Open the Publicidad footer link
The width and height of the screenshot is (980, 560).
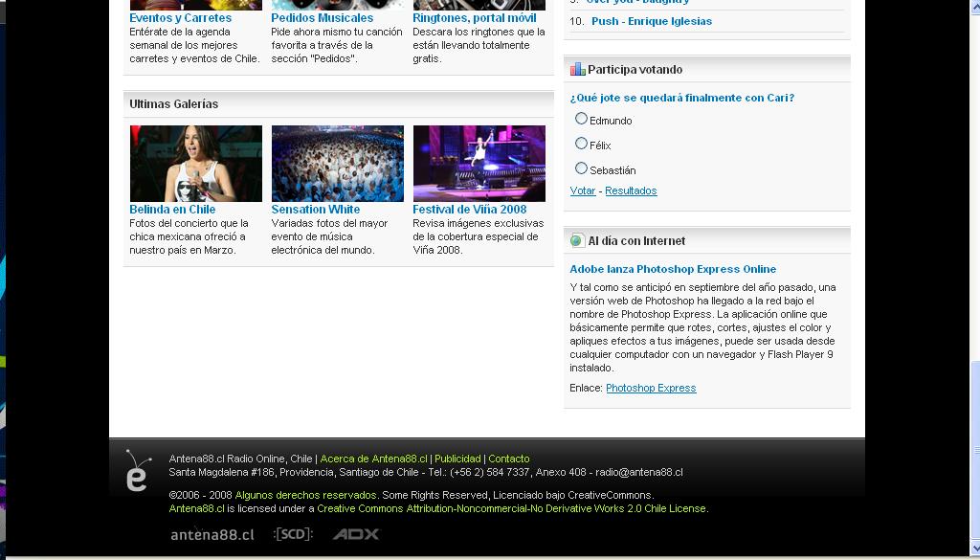pos(457,459)
